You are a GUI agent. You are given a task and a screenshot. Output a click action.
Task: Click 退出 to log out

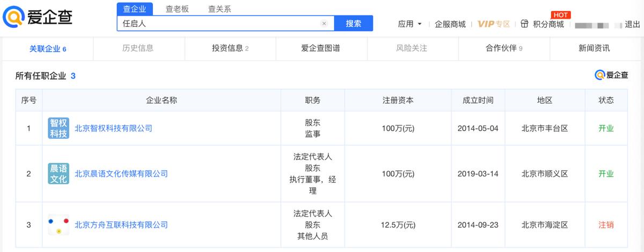click(632, 24)
